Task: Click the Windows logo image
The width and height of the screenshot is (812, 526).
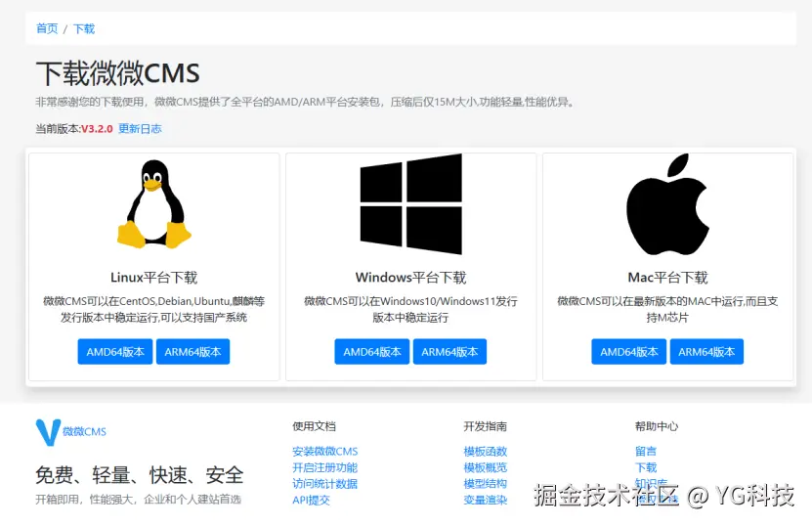Action: 410,203
